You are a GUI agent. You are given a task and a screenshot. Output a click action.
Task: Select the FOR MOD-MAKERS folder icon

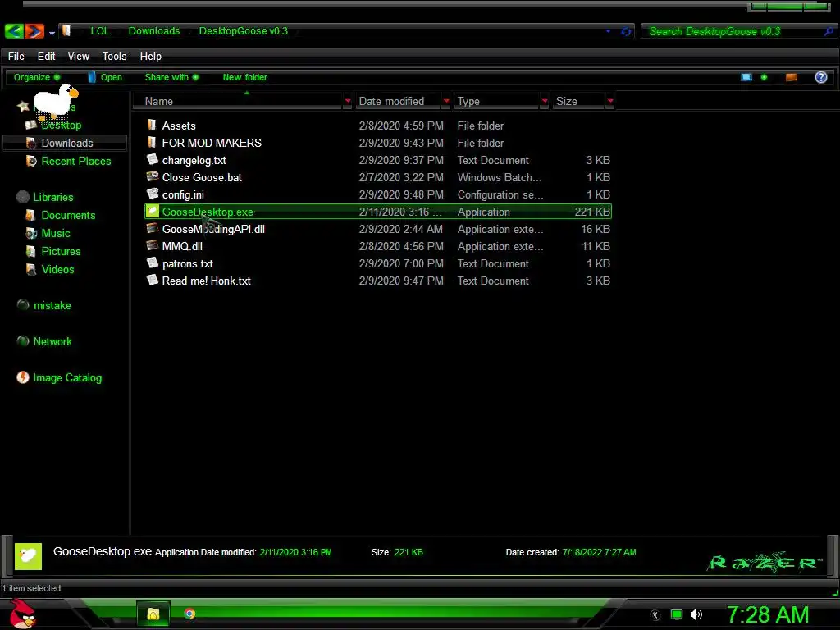152,143
